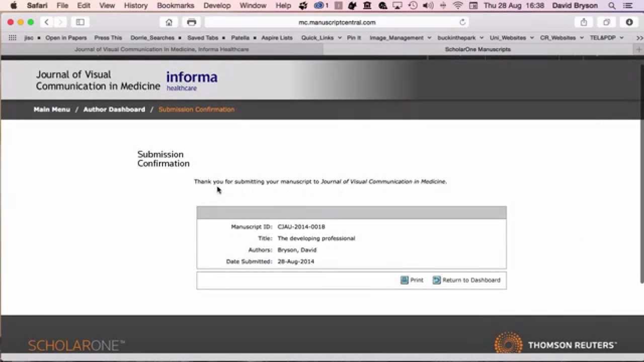Open the jisc bookmark
644x362 pixels.
coord(29,38)
